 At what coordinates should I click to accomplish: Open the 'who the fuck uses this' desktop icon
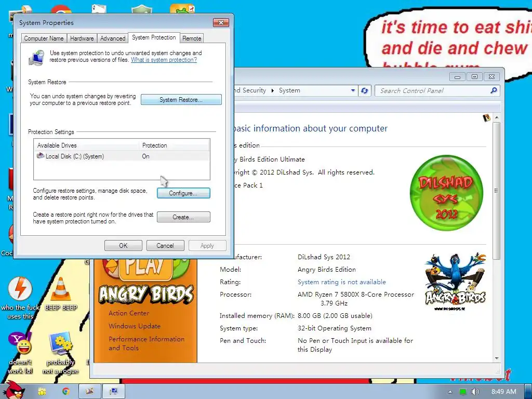click(x=20, y=298)
